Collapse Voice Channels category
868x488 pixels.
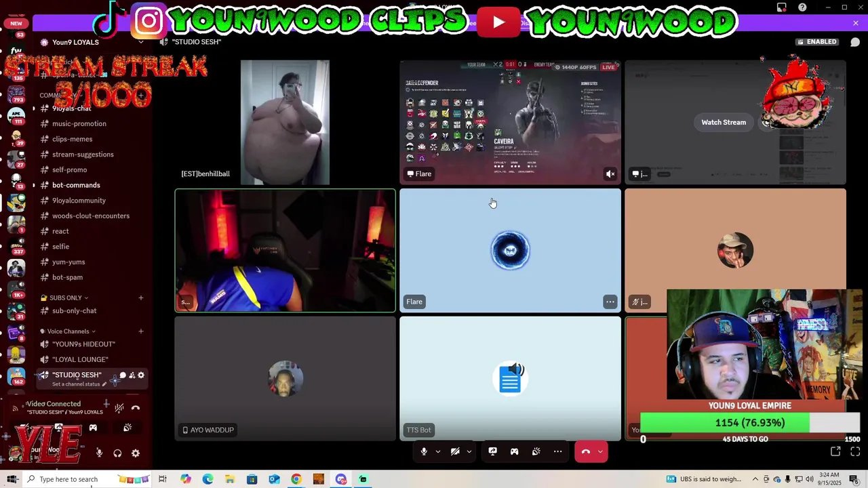[68, 331]
